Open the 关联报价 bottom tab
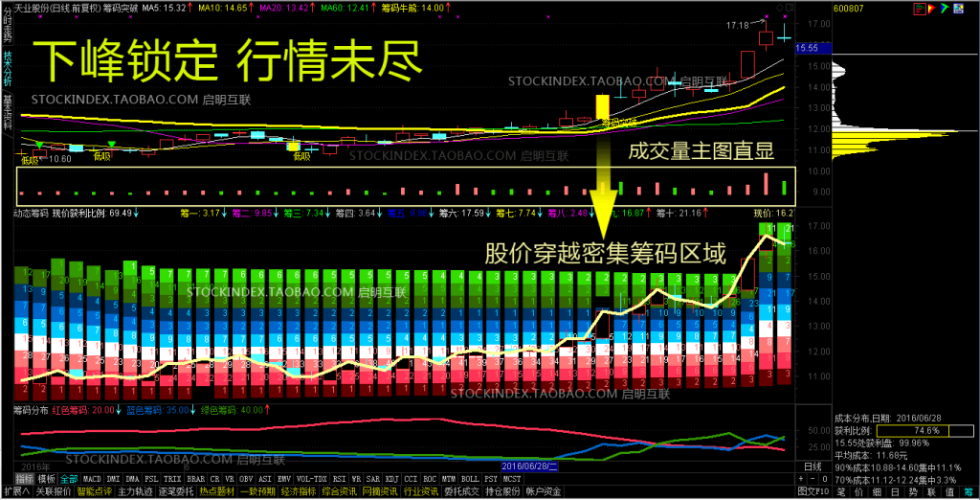This screenshot has height=500, width=980. [54, 492]
